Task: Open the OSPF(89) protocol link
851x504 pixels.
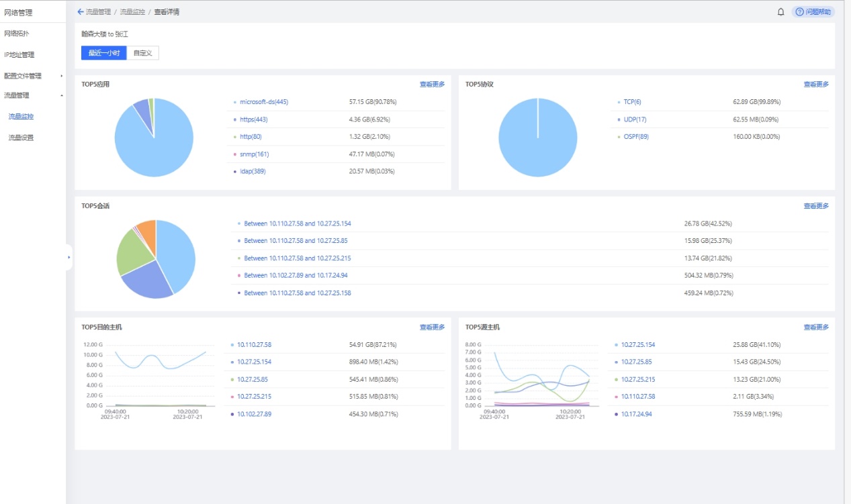Action: (x=637, y=137)
